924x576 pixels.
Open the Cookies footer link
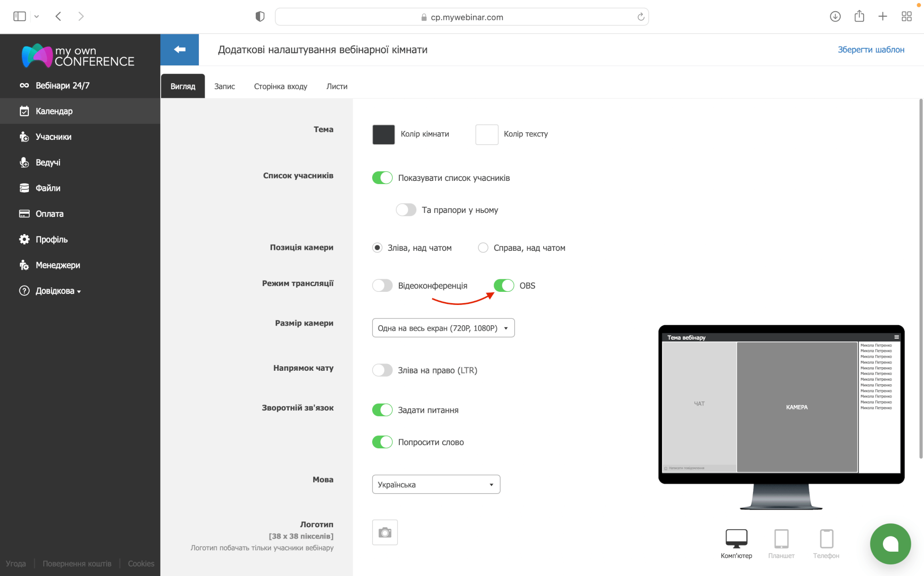[x=141, y=563]
